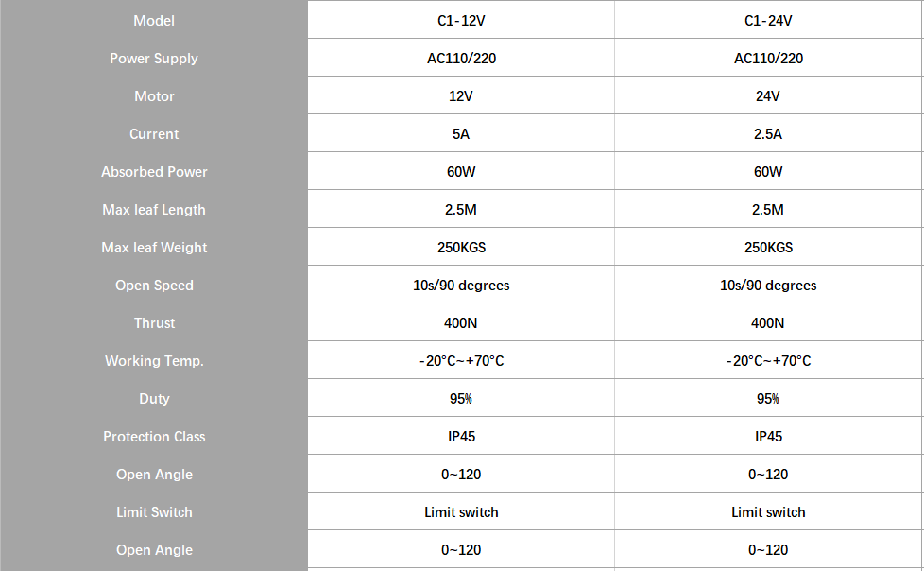924x571 pixels.
Task: Click the Max leaf Length label
Action: [x=154, y=210]
